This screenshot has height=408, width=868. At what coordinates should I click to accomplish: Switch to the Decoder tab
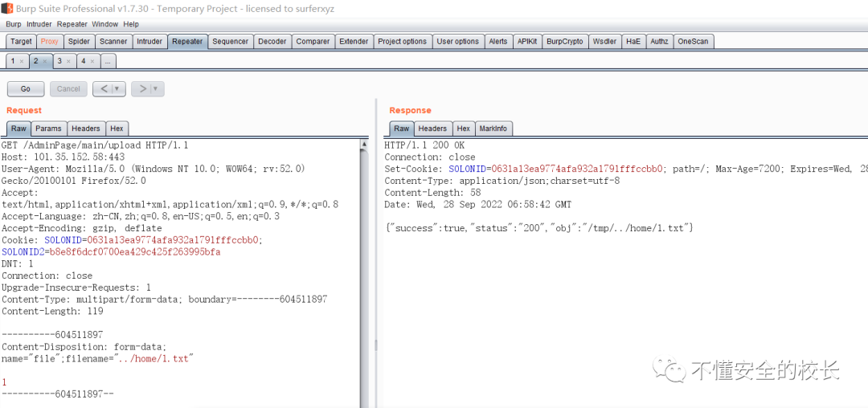click(272, 42)
